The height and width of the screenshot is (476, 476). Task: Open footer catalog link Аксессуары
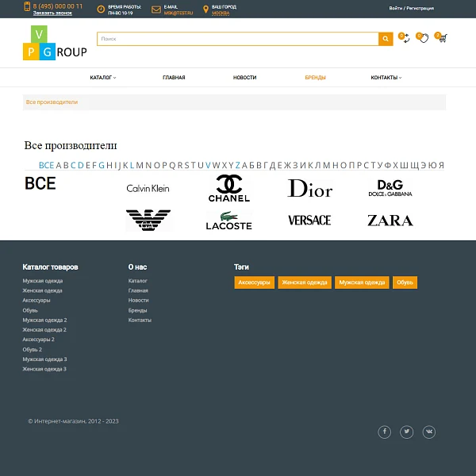coord(36,301)
